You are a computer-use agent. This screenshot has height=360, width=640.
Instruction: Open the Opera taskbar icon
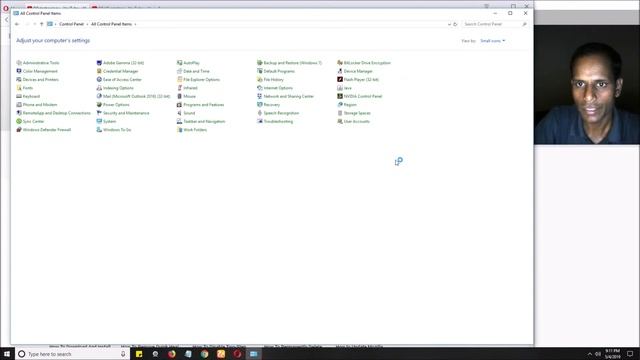coord(237,354)
